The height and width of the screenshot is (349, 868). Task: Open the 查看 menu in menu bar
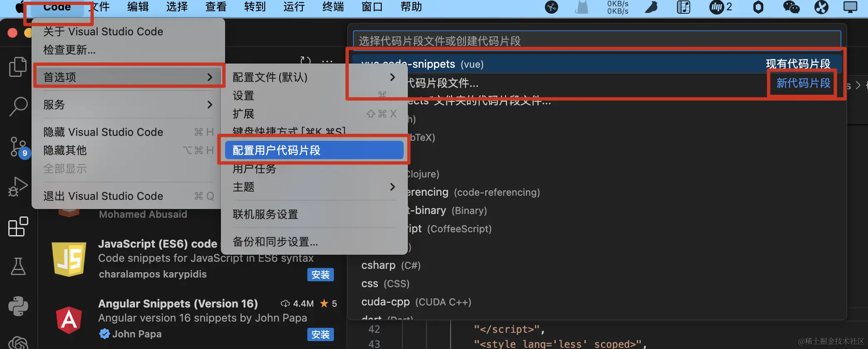tap(216, 7)
